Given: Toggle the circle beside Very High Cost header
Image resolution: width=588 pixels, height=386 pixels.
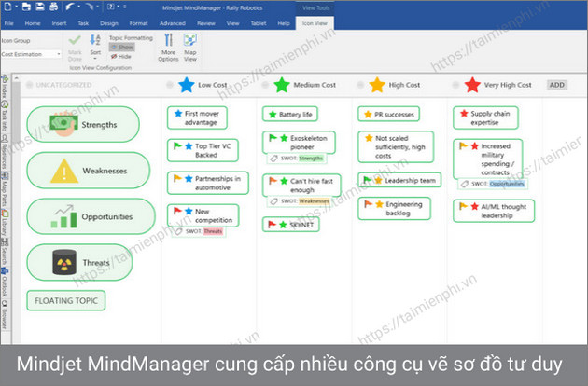Looking at the screenshot, I should (455, 85).
